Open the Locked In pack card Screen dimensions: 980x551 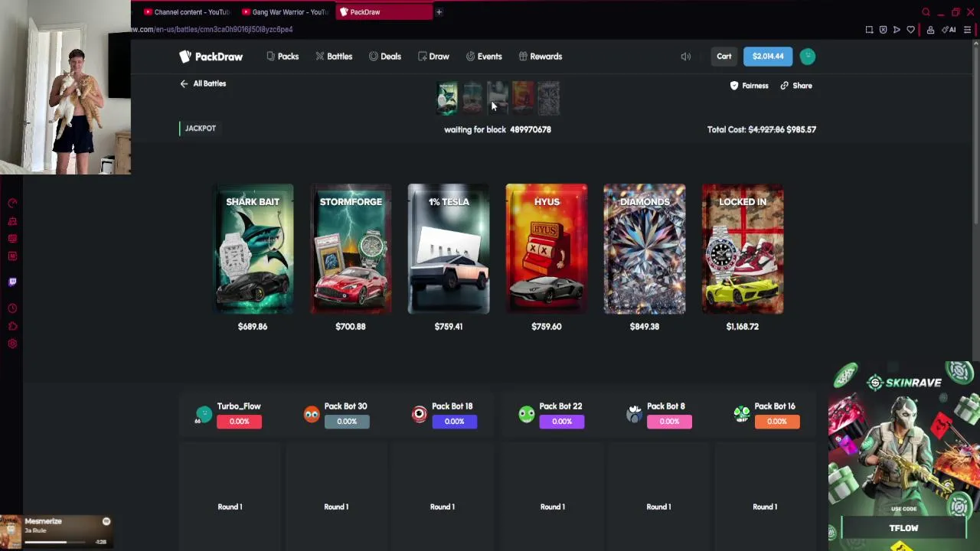click(x=743, y=249)
